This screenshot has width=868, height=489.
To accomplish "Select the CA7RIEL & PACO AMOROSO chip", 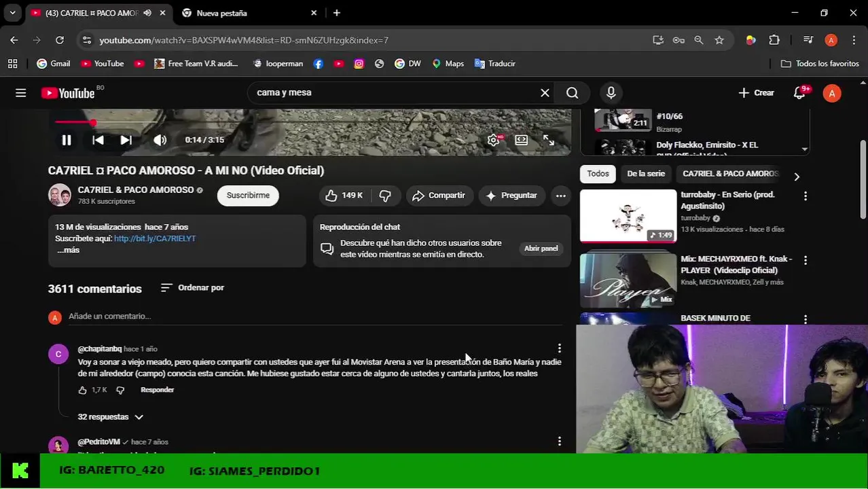I will 730,174.
